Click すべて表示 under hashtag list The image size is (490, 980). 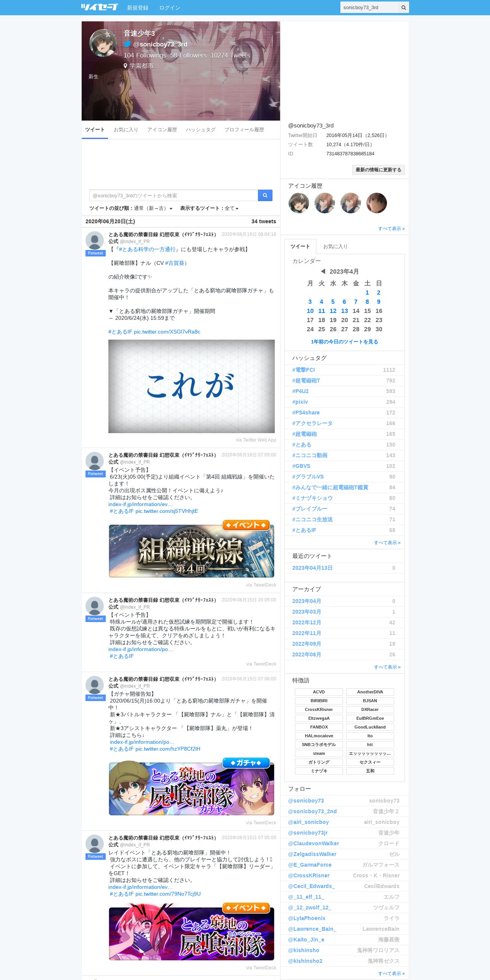[x=387, y=543]
